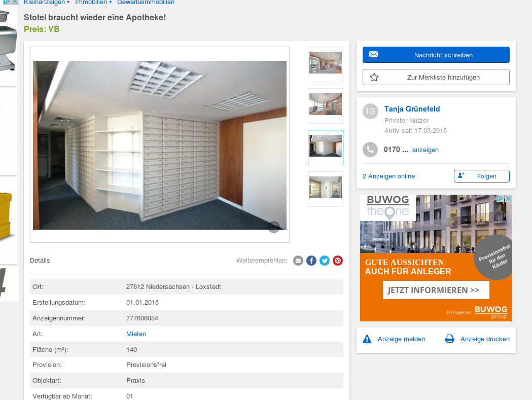The width and height of the screenshot is (532, 400).
Task: Select the first photo thumbnail
Action: (x=326, y=63)
